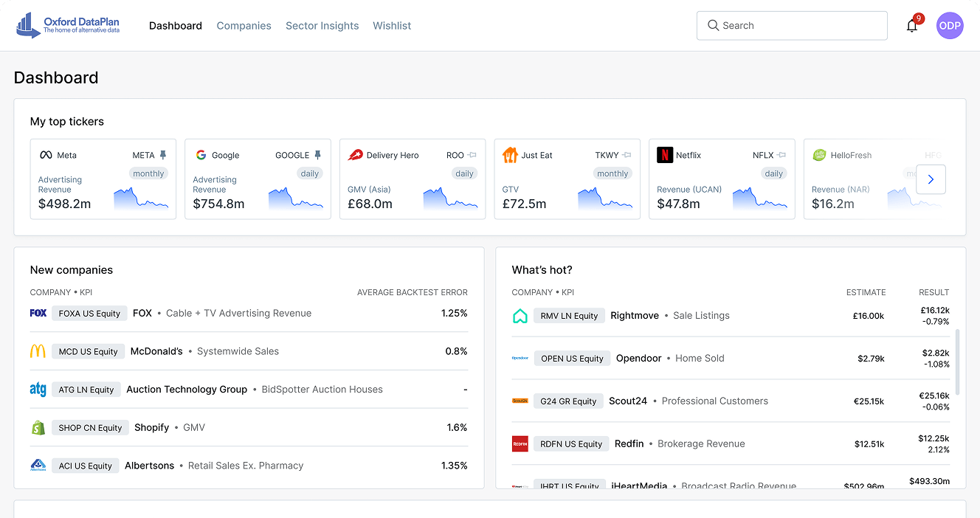This screenshot has height=518, width=980.
Task: Pin the Netflix NFLX ticker
Action: click(780, 155)
